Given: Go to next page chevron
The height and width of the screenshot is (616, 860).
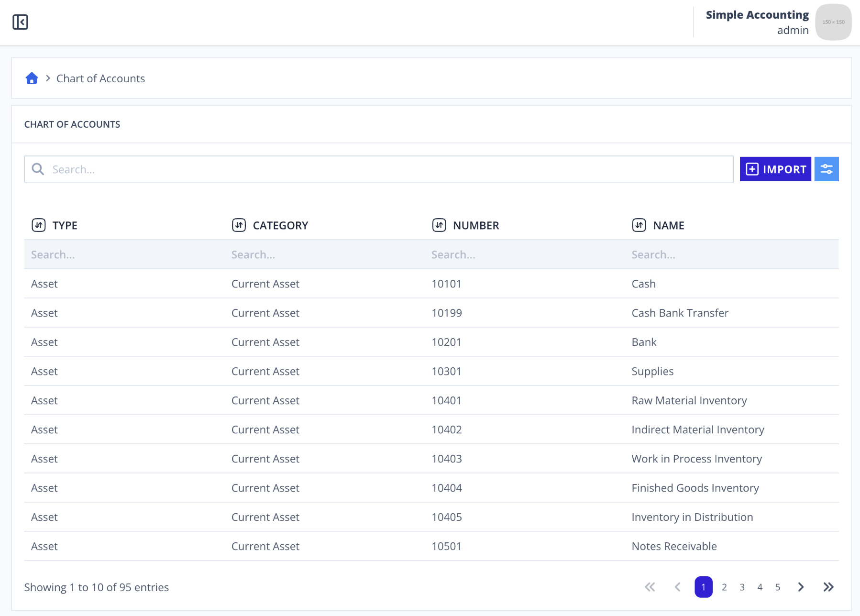Looking at the screenshot, I should [x=801, y=587].
